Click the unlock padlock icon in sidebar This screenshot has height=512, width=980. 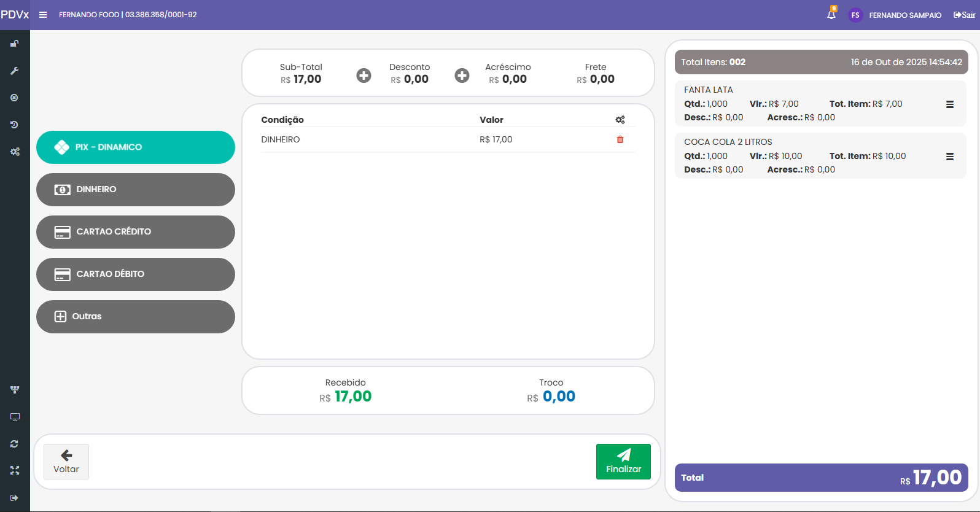(14, 44)
